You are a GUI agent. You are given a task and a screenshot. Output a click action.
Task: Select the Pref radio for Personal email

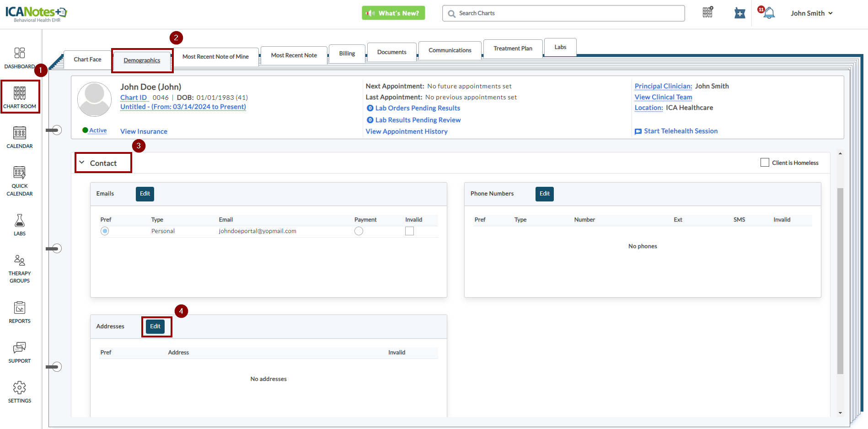(105, 231)
